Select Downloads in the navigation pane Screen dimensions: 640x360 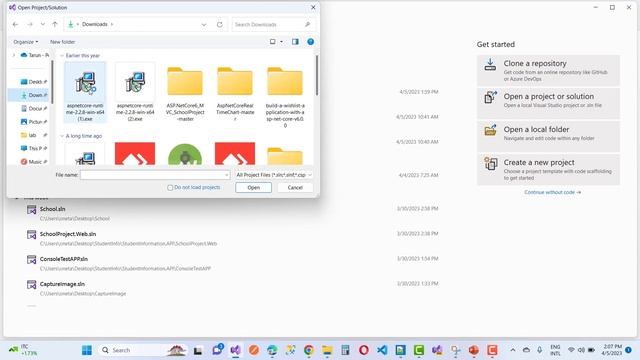33,95
